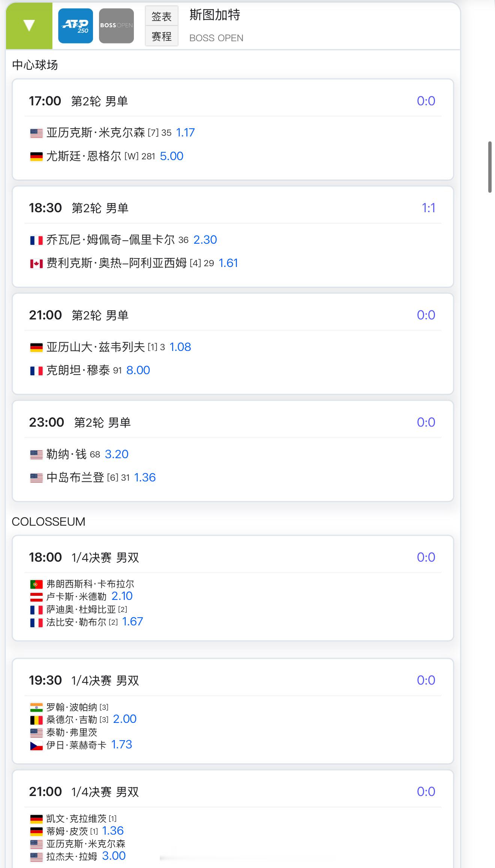Click the Czech flag next to 伊日·莱赫奇卡
Screen dimensions: 495x868
pos(36,745)
